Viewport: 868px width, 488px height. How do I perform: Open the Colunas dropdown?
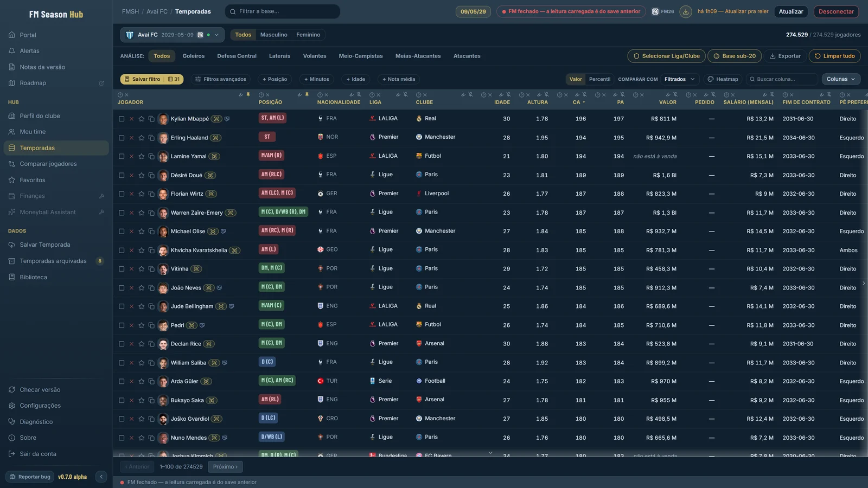point(841,79)
